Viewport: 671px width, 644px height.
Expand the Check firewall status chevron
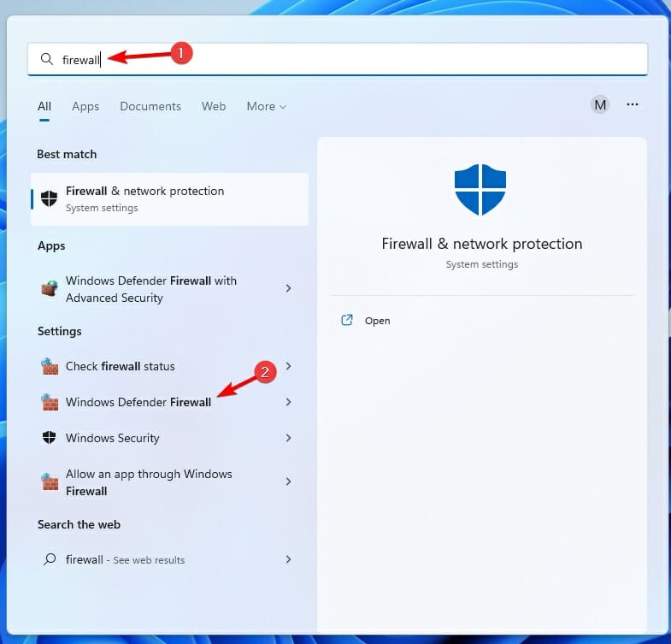pyautogui.click(x=288, y=366)
